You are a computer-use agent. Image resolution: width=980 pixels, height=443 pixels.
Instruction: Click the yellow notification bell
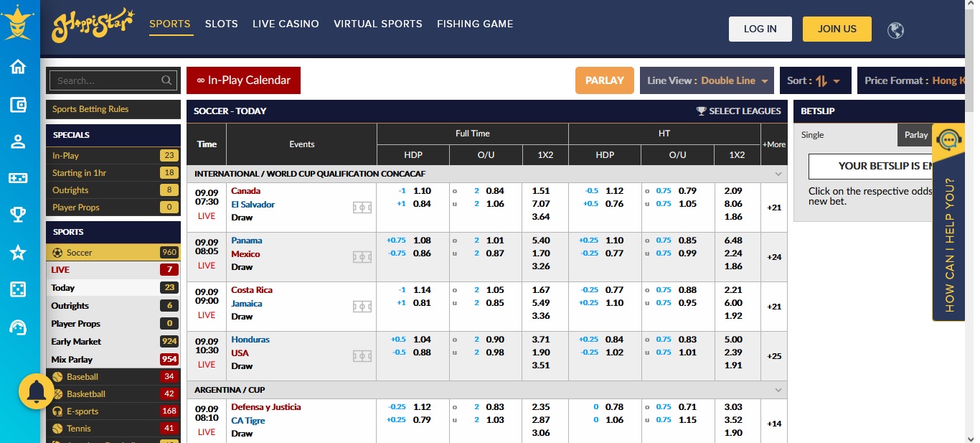tap(36, 391)
